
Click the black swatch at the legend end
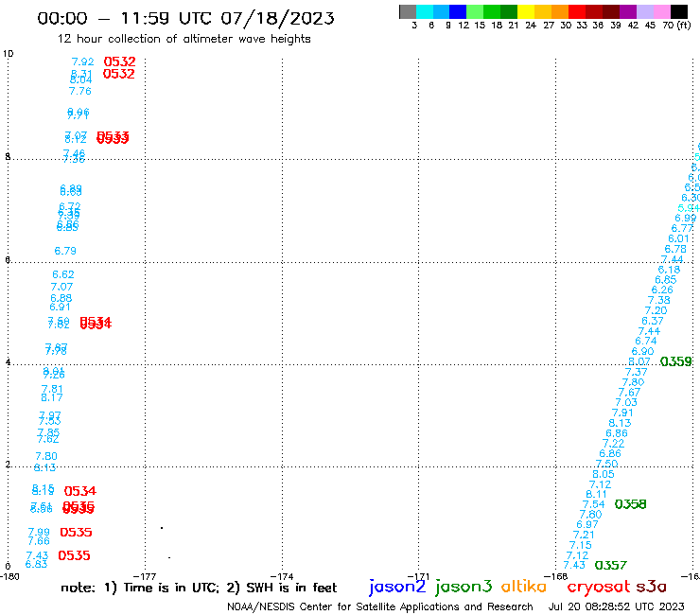click(679, 11)
